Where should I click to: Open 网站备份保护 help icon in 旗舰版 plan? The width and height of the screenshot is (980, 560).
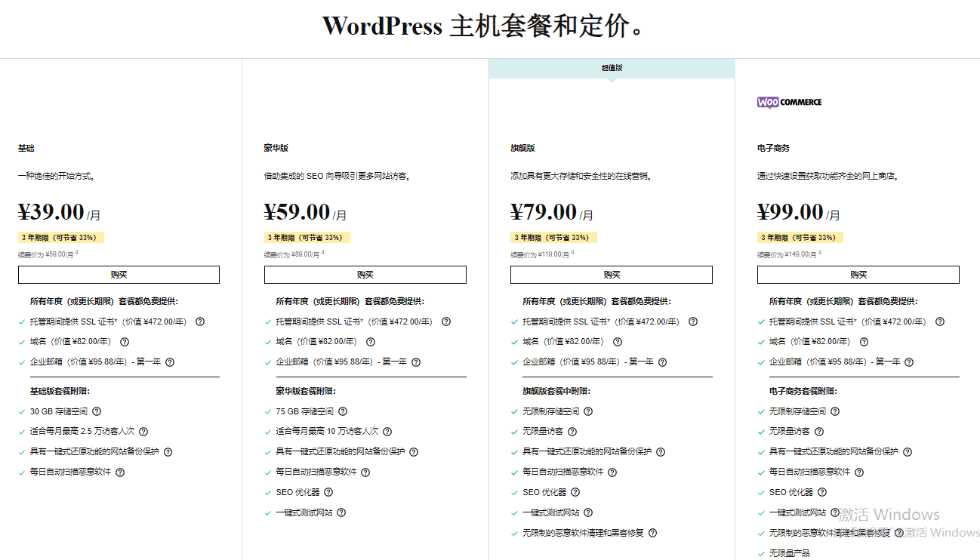click(x=661, y=452)
